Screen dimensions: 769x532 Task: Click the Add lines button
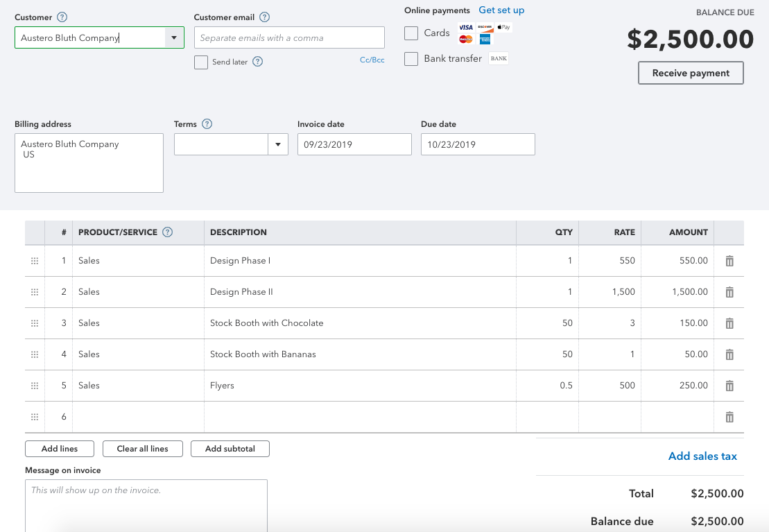(x=60, y=449)
